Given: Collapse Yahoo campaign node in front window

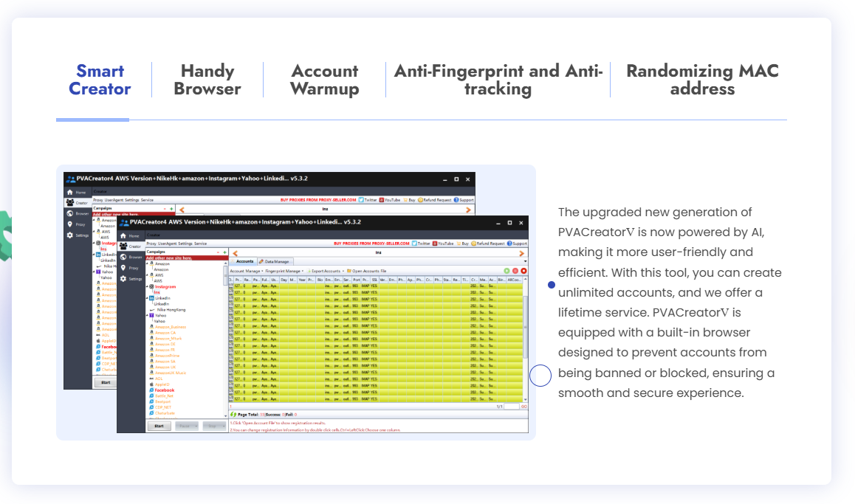Looking at the screenshot, I should click(147, 316).
